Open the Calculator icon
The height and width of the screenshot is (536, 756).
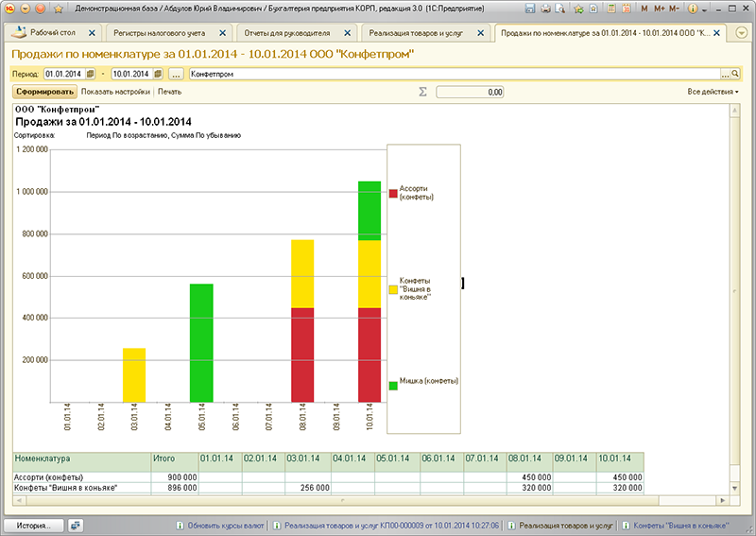[611, 9]
